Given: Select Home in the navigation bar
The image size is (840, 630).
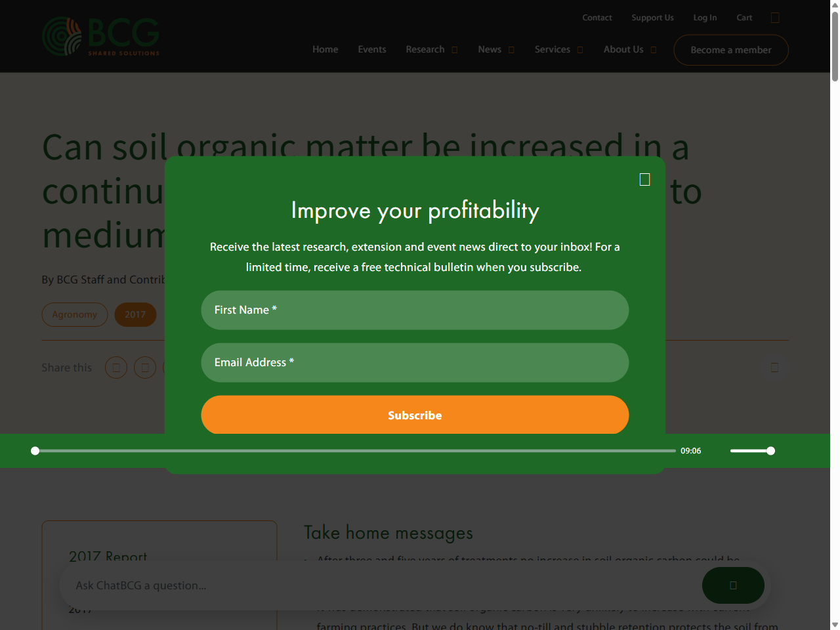Looking at the screenshot, I should click(325, 49).
